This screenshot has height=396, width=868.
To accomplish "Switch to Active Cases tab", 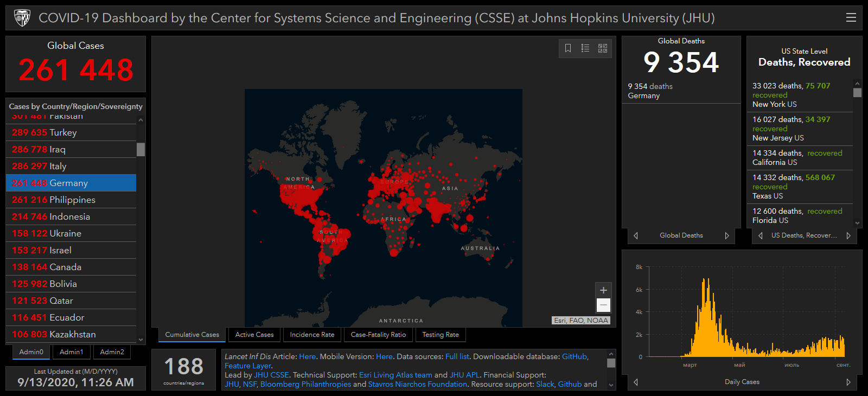I will (x=254, y=335).
